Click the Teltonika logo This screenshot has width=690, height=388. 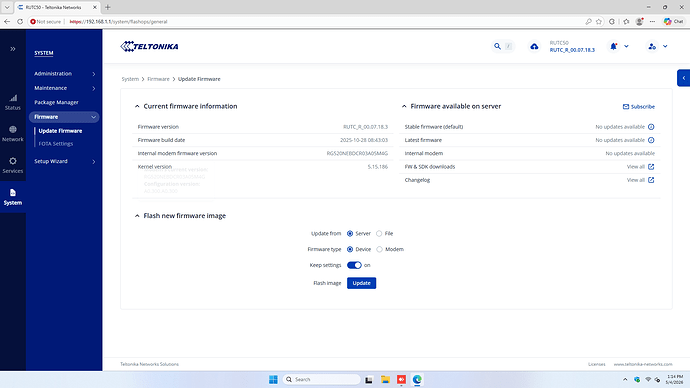[150, 46]
